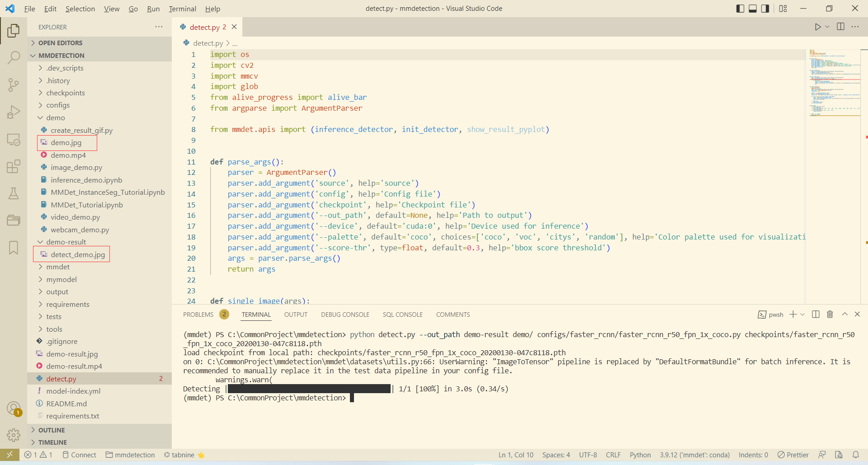The height and width of the screenshot is (465, 868).
Task: Change language mode from Python
Action: coord(640,455)
